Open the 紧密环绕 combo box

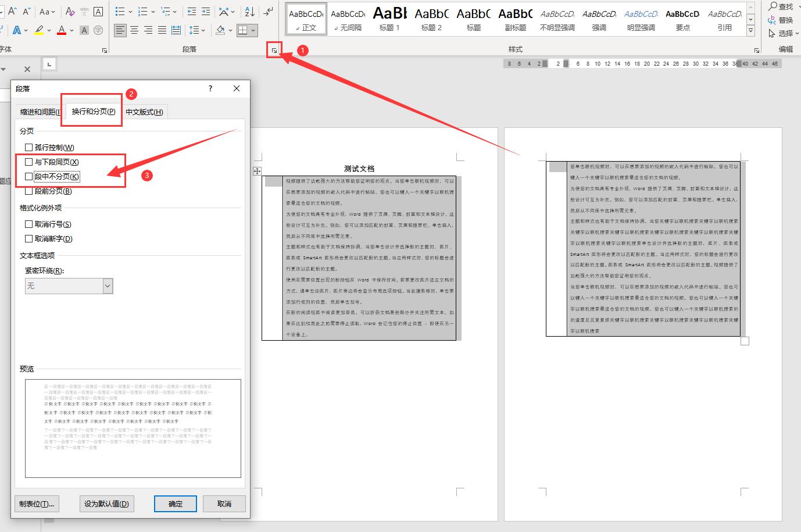tap(69, 286)
